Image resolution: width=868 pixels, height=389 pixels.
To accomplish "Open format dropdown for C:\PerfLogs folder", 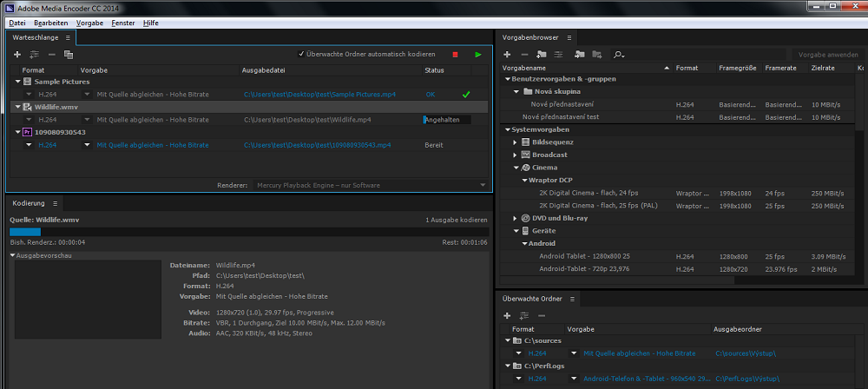I will pyautogui.click(x=519, y=379).
